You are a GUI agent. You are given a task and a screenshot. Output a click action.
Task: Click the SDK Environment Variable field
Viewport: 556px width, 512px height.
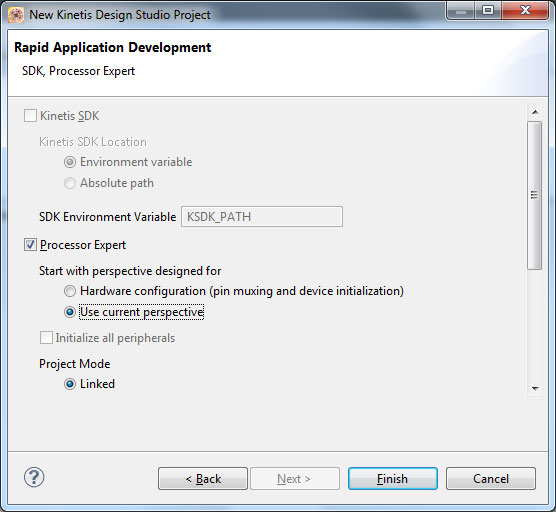(262, 216)
